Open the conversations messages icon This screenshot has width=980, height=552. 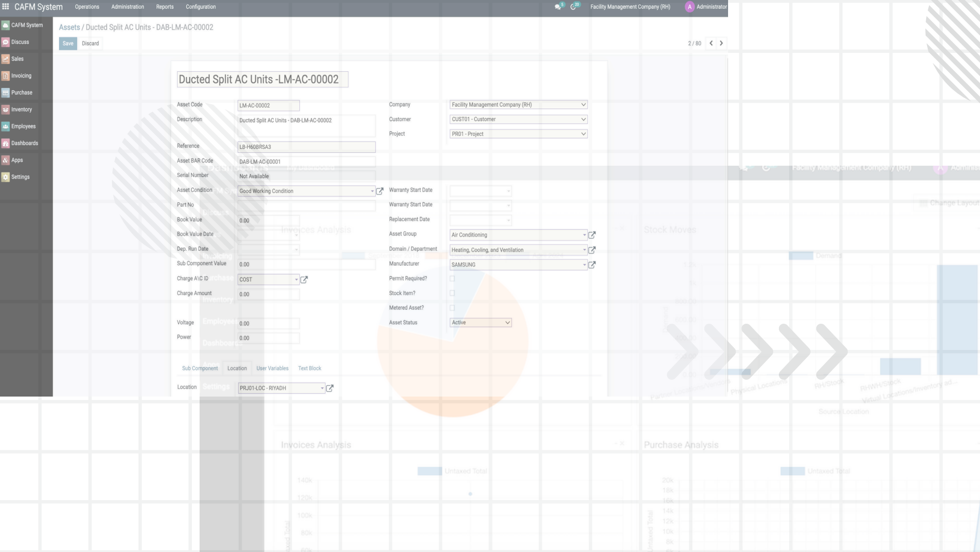(558, 7)
